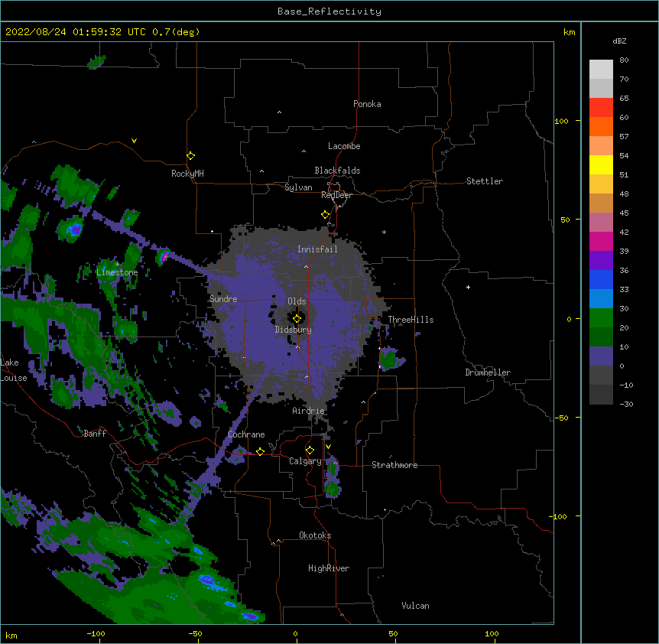
Task: Click the ThreeHills label
Action: coord(411,320)
